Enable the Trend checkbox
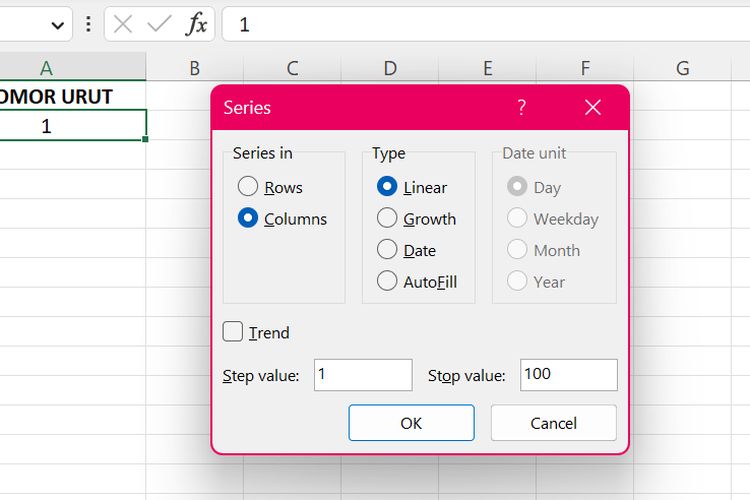 (233, 332)
